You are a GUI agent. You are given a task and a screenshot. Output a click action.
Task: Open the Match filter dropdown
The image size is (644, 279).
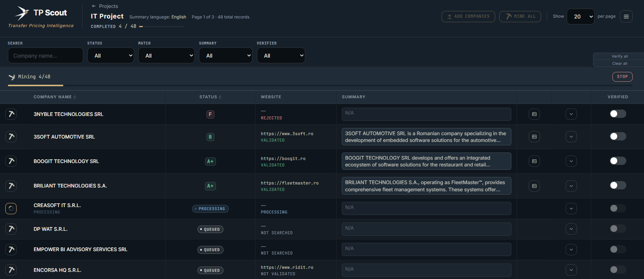pos(166,55)
